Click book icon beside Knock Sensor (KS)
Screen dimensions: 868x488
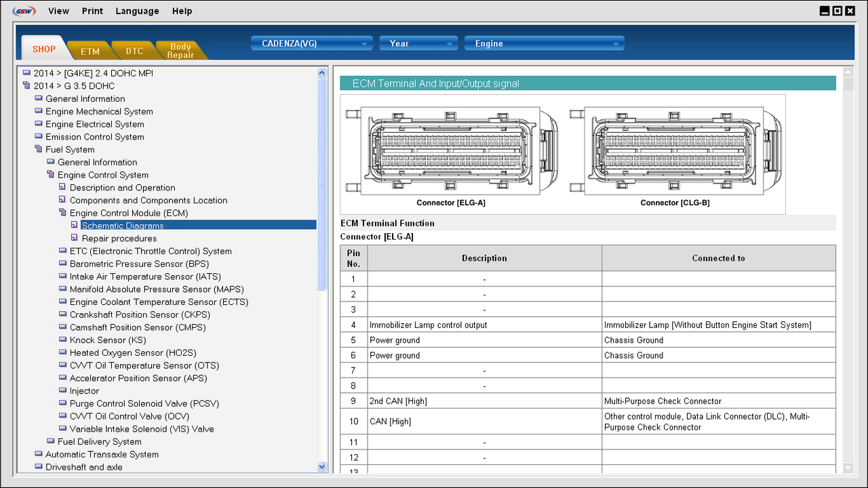(x=63, y=340)
